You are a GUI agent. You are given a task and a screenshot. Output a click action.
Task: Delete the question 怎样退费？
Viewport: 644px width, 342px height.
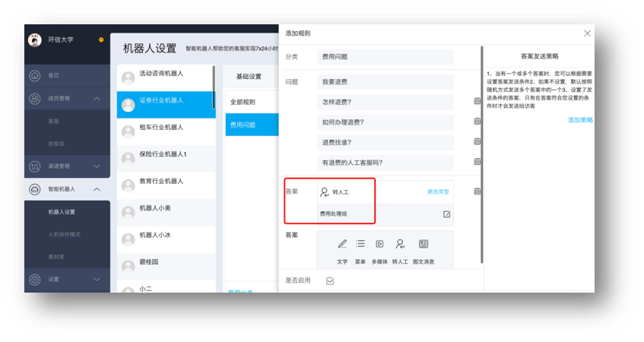(x=477, y=101)
